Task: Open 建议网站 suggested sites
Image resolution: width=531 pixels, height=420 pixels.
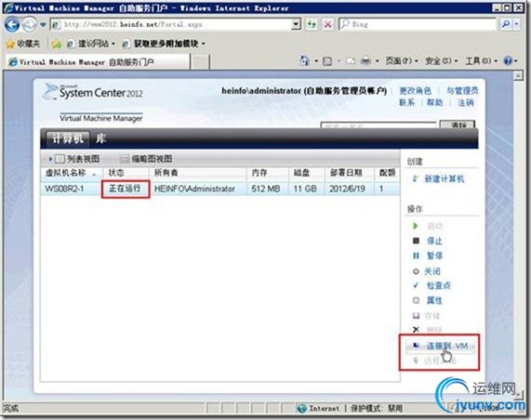Action: coord(91,44)
